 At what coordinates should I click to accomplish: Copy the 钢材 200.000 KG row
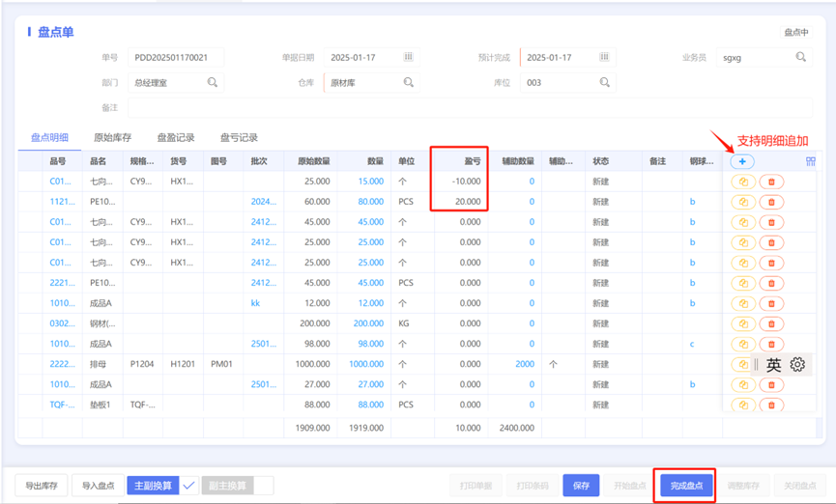[743, 323]
